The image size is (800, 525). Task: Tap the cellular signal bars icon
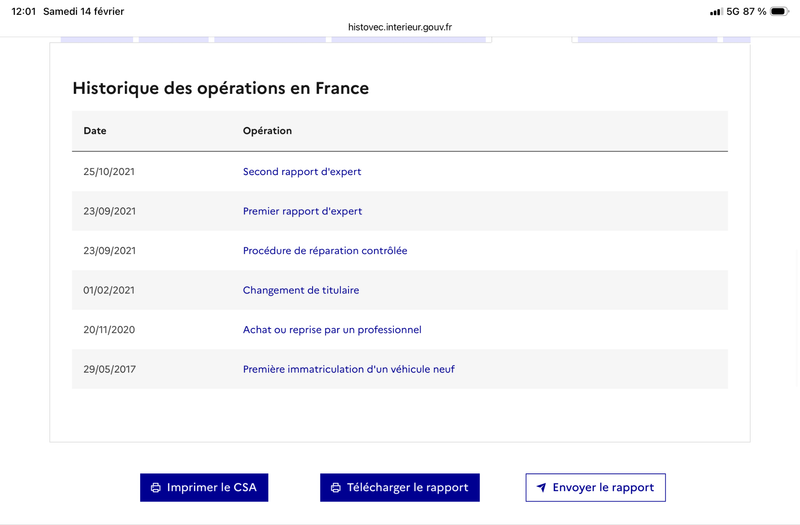716,12
